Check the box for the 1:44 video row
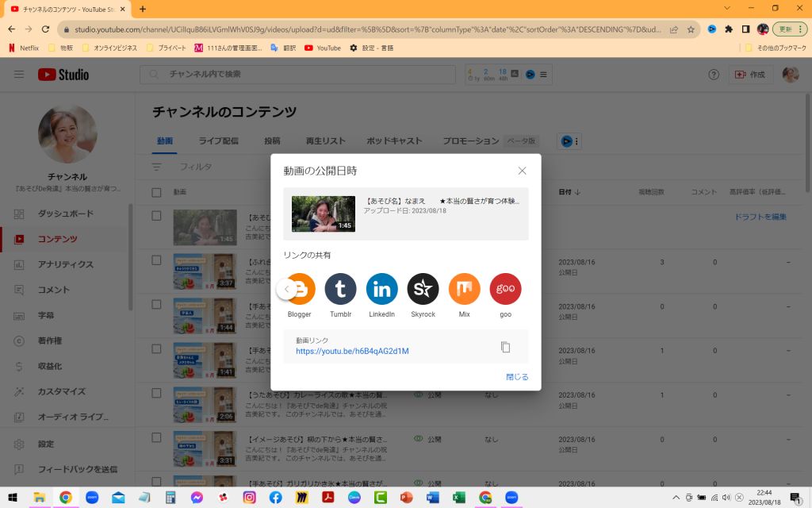 [x=156, y=305]
